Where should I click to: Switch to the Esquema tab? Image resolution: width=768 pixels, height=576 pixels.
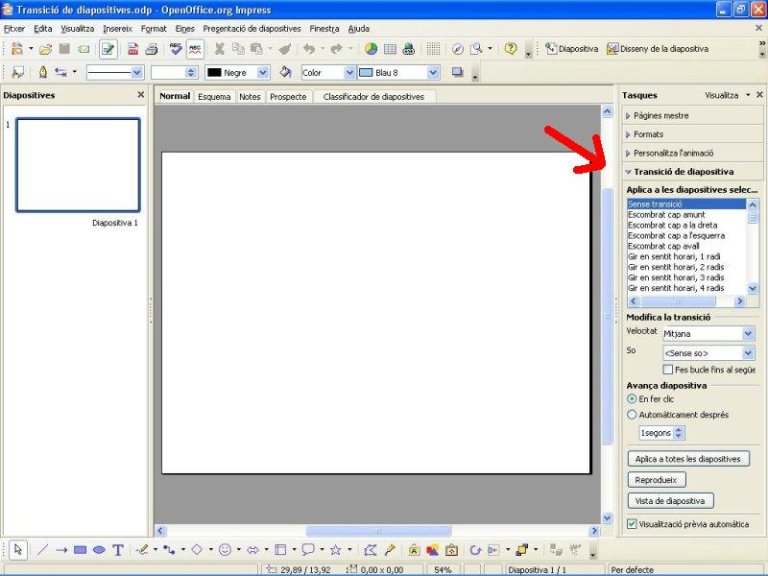[x=214, y=97]
